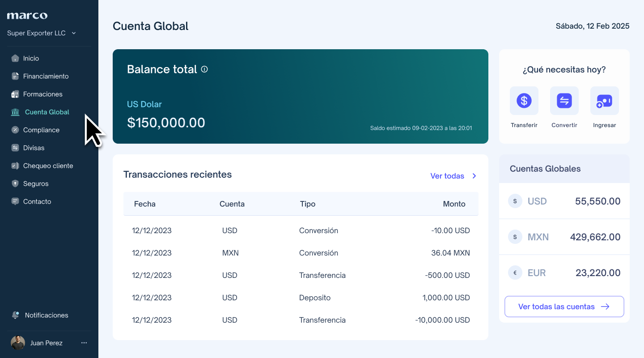Click the Ver todas las cuentas button
The width and height of the screenshot is (644, 358).
click(x=564, y=307)
